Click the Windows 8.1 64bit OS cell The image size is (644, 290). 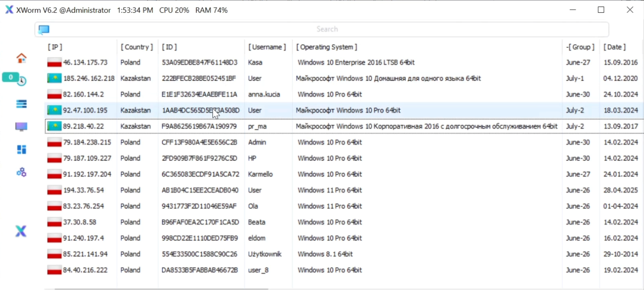(325, 254)
